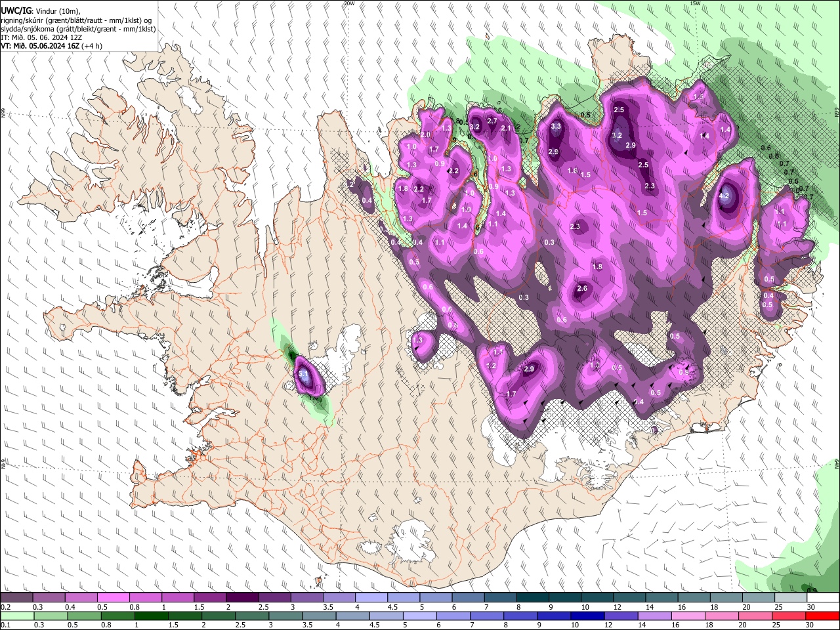The image size is (840, 630).
Task: Select the upper legend swatch labeled 7
Action: [501, 597]
